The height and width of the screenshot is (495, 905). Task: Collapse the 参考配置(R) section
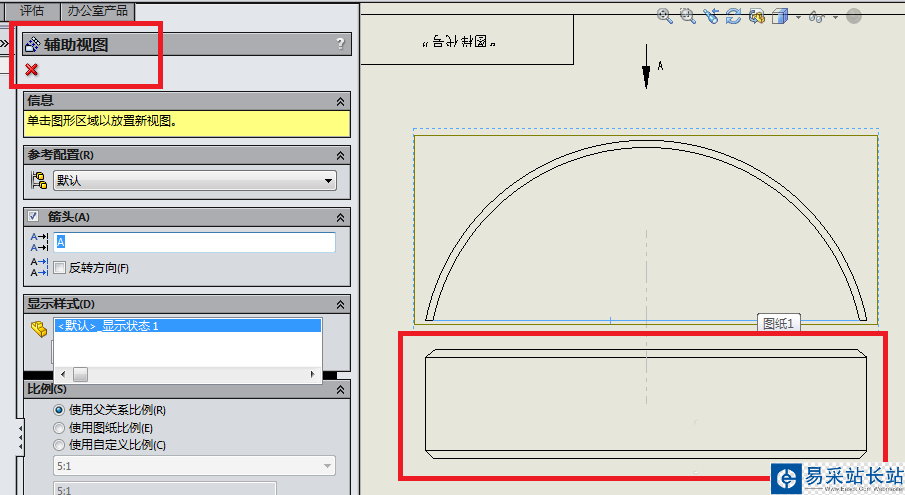click(341, 156)
